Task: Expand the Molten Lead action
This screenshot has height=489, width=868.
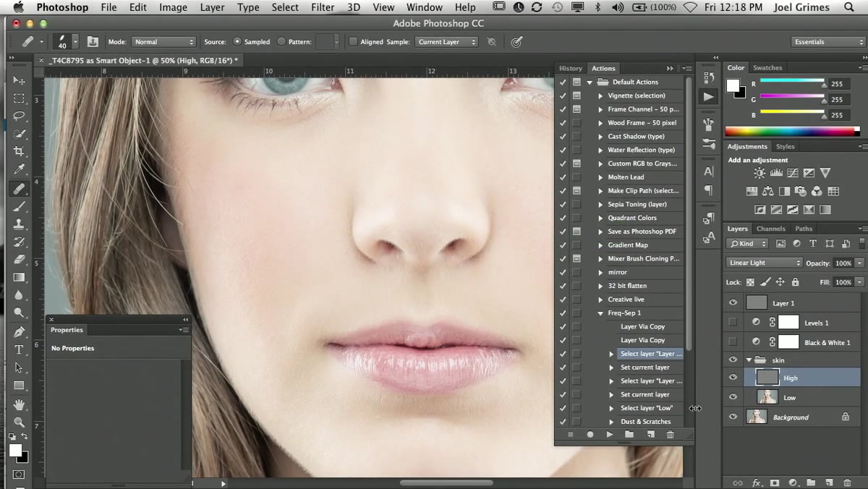Action: (x=600, y=177)
